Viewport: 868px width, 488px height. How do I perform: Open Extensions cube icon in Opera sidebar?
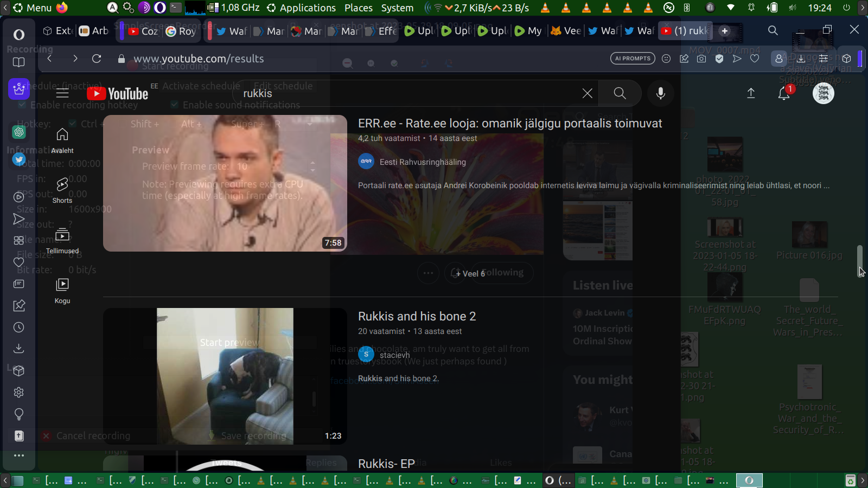tap(19, 371)
